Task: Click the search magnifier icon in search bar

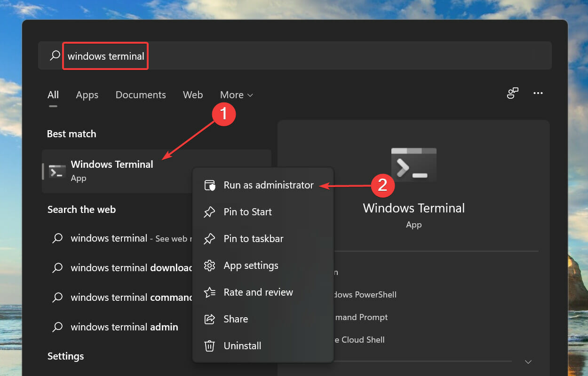Action: (x=55, y=55)
